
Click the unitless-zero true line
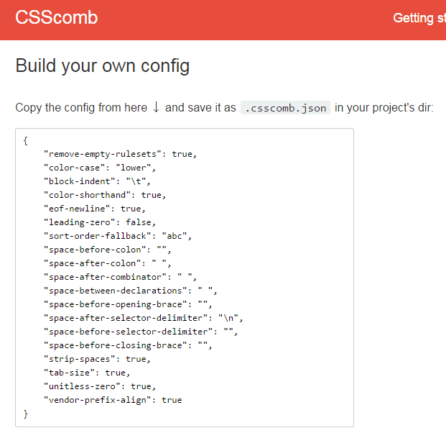pyautogui.click(x=100, y=386)
